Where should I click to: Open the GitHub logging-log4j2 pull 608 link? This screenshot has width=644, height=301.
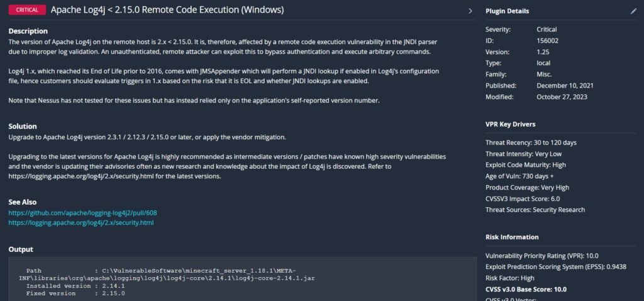[82, 213]
